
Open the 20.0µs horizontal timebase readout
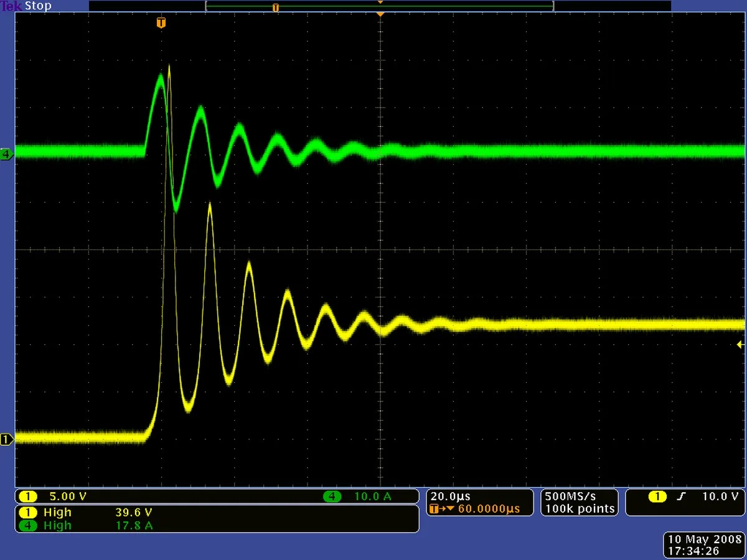(x=451, y=497)
